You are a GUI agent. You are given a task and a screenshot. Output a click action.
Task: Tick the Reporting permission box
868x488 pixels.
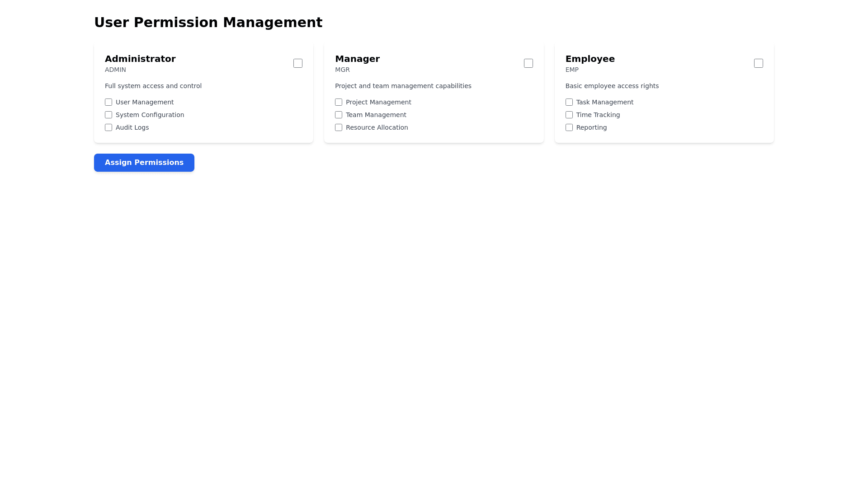point(569,127)
